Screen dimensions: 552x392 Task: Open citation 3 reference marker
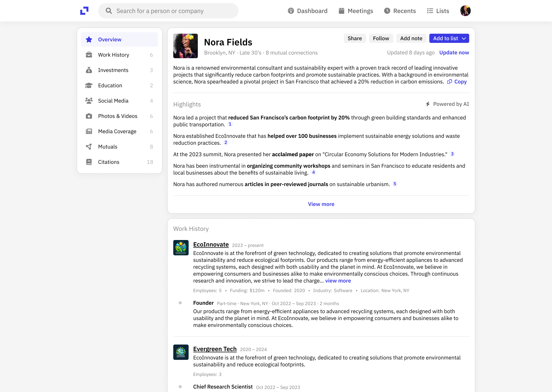click(x=452, y=154)
